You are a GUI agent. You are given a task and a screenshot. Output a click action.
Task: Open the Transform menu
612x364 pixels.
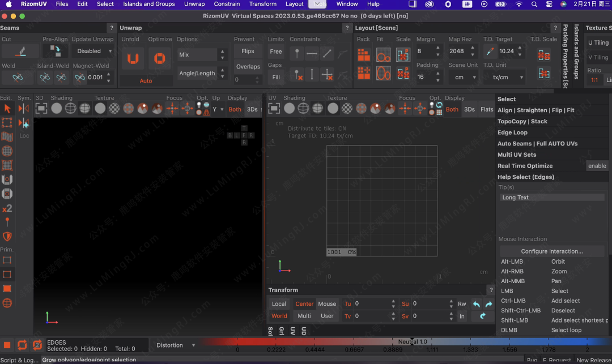[x=262, y=4]
